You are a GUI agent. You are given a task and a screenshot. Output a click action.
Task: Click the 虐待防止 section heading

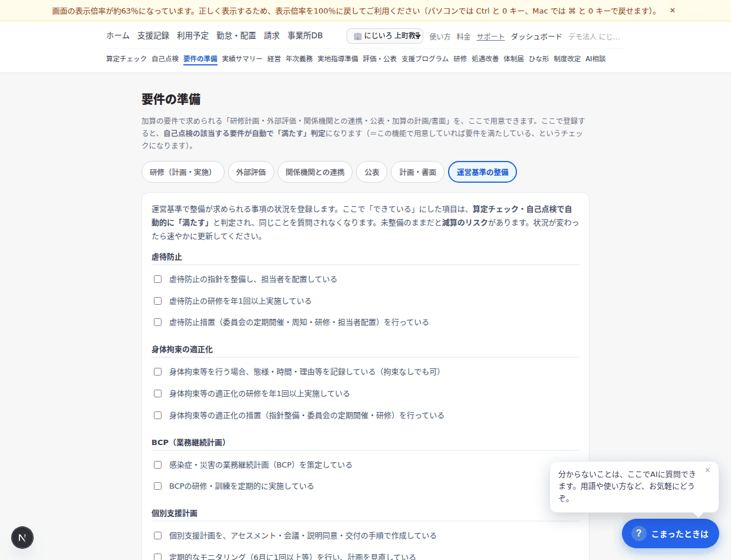[167, 257]
